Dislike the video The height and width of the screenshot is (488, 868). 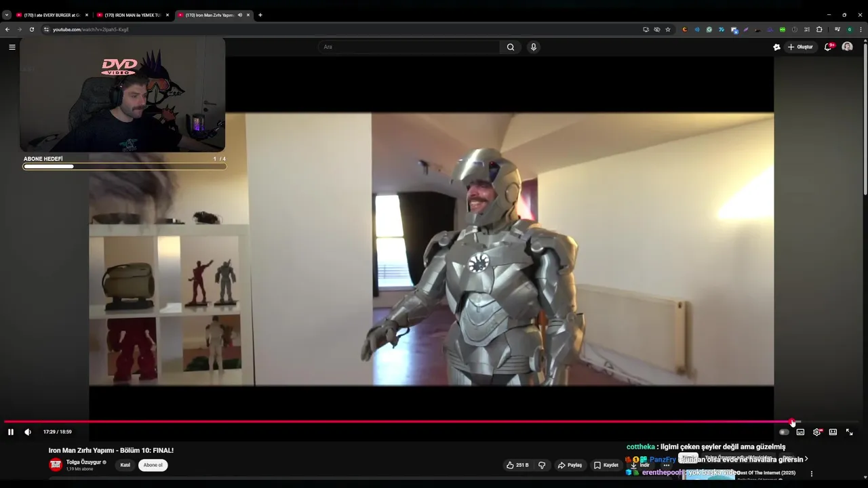542,465
